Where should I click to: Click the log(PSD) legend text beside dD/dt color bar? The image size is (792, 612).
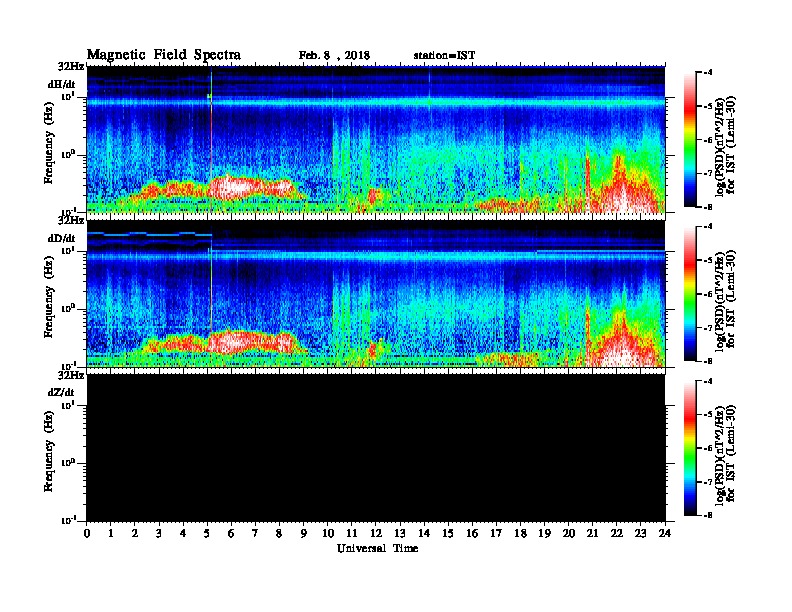click(x=725, y=300)
